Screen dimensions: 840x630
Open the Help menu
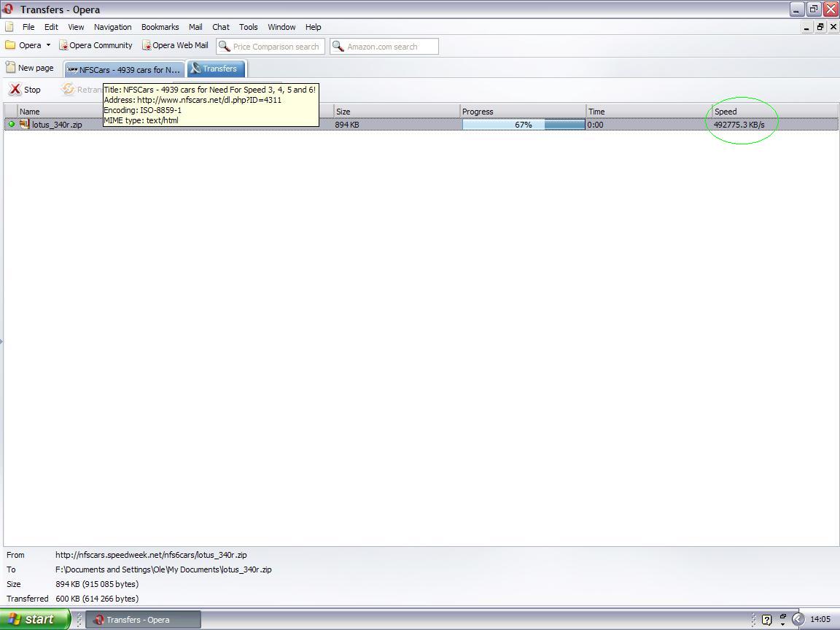[x=314, y=27]
